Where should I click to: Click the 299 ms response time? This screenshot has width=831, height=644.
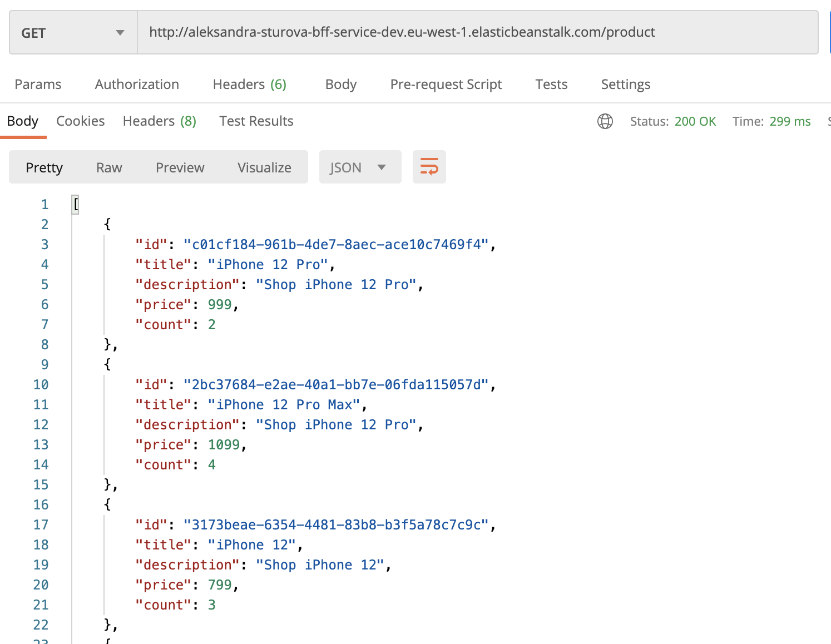coord(790,121)
